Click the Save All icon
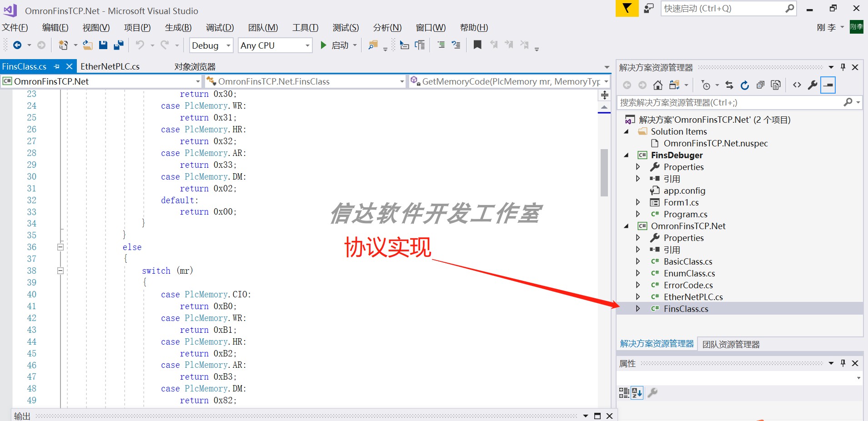The width and height of the screenshot is (868, 421). (x=119, y=45)
